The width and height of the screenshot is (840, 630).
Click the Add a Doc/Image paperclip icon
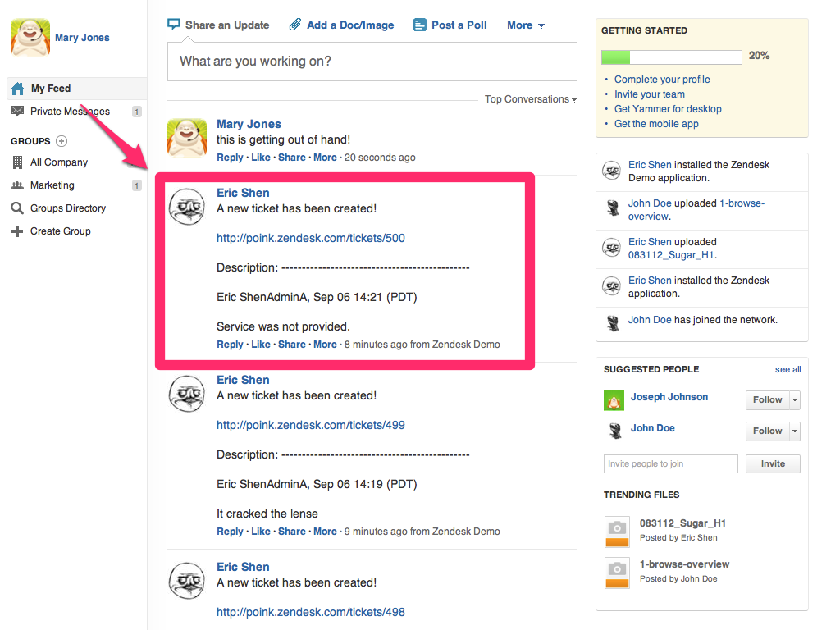pos(295,25)
